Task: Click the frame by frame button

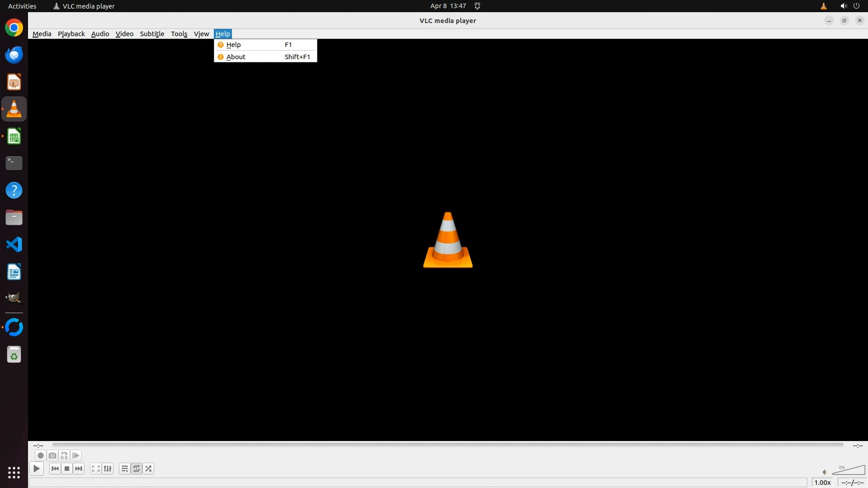Action: click(x=76, y=455)
